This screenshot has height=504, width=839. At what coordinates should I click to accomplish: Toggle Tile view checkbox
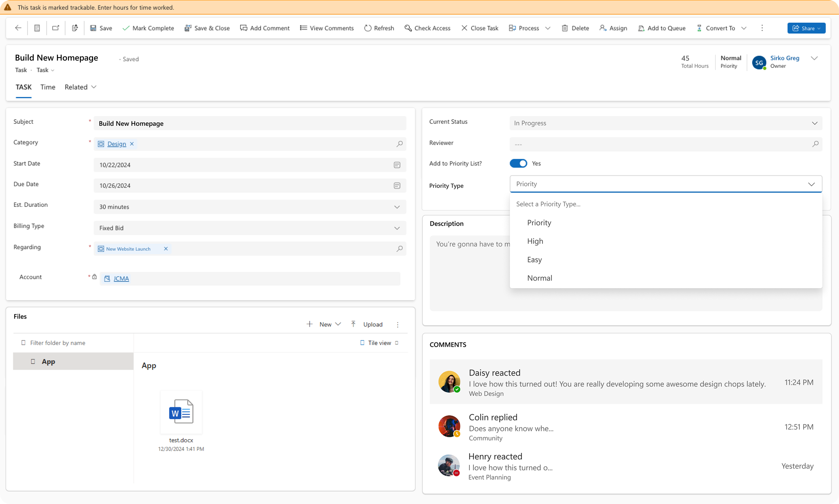click(362, 343)
